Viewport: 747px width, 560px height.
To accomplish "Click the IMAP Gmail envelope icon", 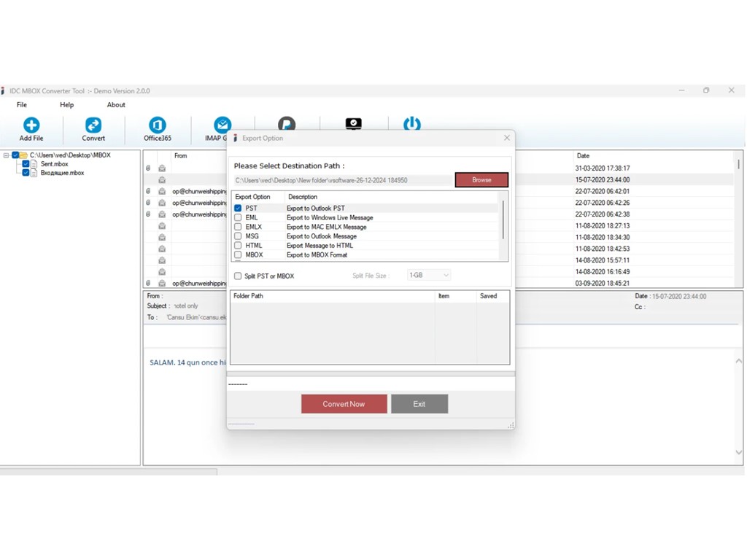I will coord(222,125).
